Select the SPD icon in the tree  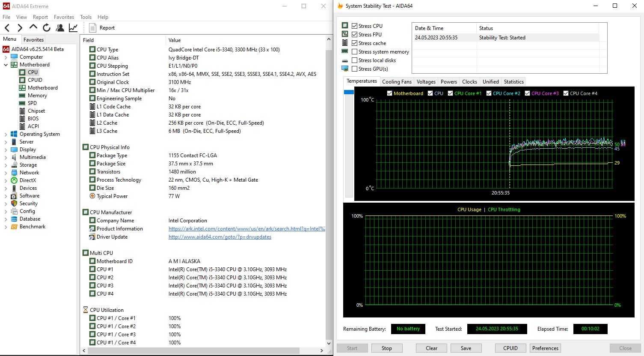point(22,103)
